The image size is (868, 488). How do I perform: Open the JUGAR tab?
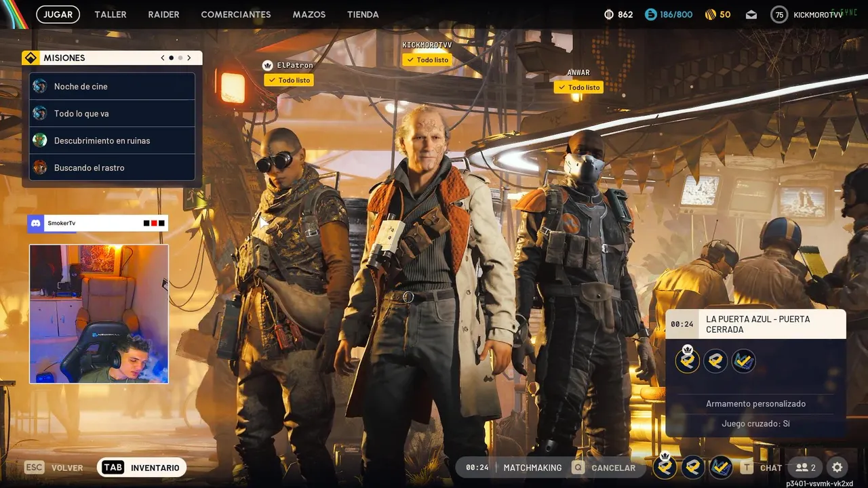[x=58, y=14]
